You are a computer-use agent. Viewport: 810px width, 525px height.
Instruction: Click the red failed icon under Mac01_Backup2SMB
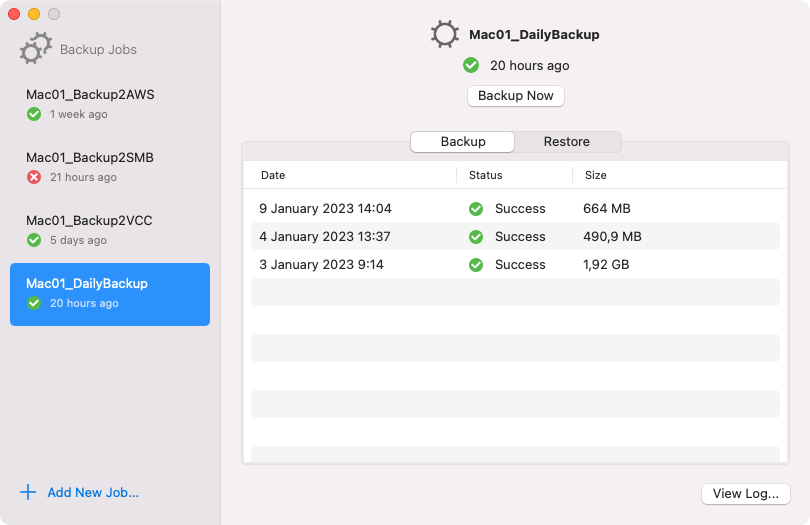coord(34,177)
